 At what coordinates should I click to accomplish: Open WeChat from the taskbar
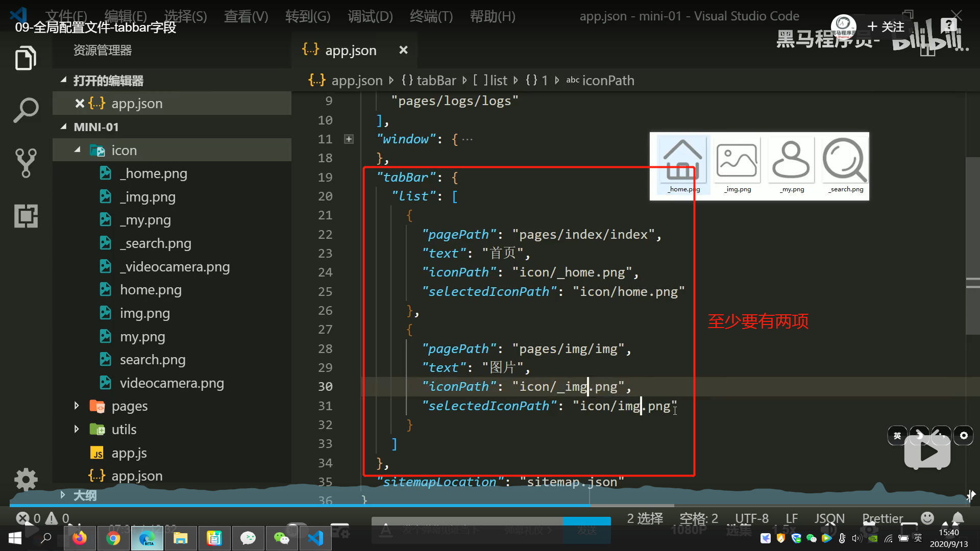(x=282, y=538)
